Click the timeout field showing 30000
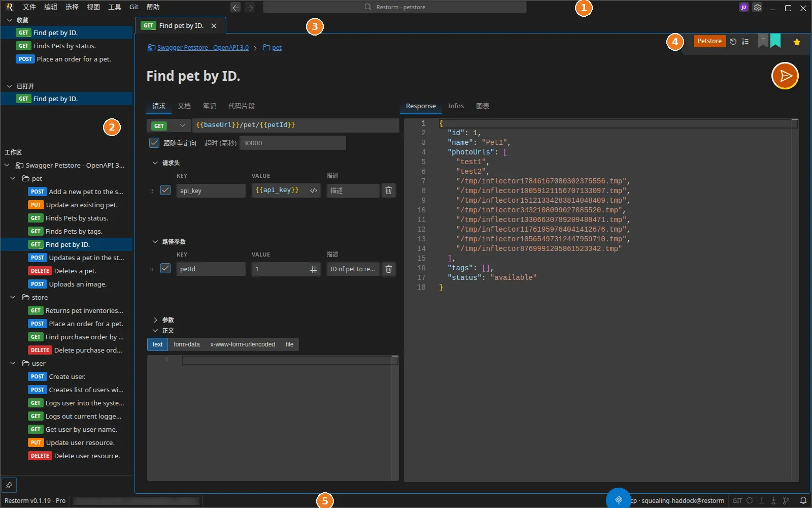The height and width of the screenshot is (508, 812). point(293,143)
